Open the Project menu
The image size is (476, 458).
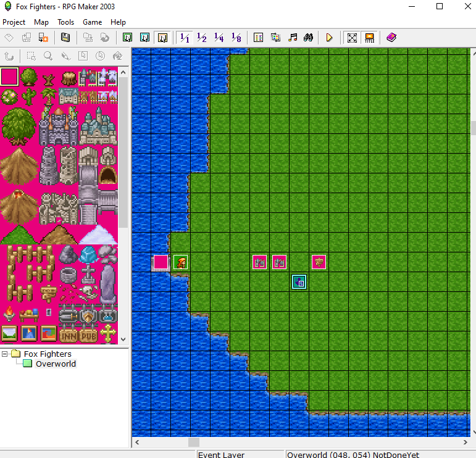pos(14,22)
